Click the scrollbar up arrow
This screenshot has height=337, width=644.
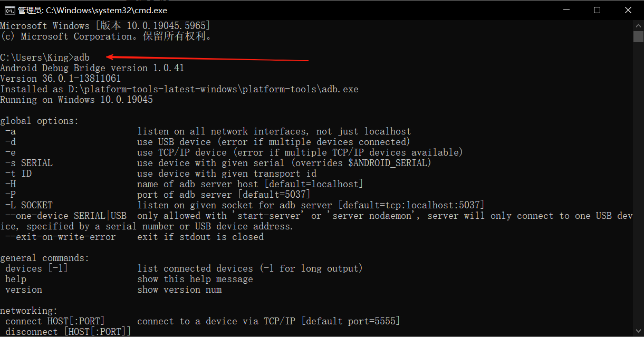click(x=638, y=25)
